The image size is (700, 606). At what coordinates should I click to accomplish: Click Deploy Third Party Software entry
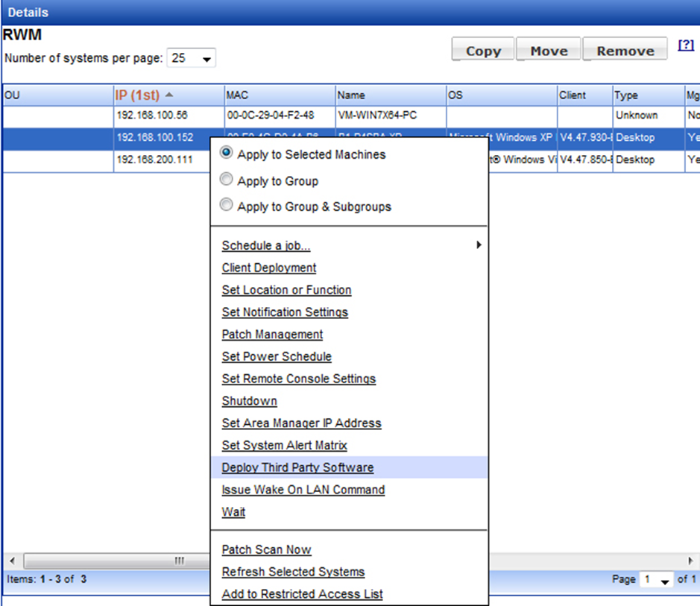click(x=297, y=467)
